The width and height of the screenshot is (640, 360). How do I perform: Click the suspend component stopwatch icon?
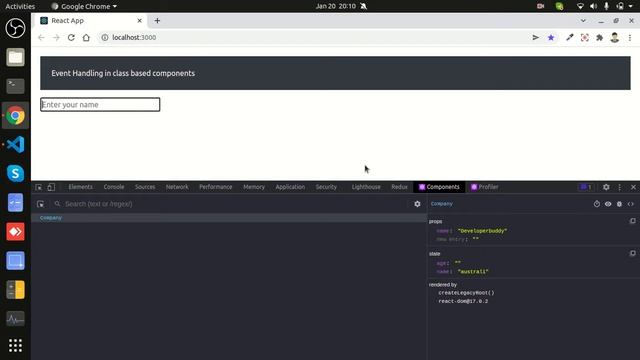pos(597,204)
